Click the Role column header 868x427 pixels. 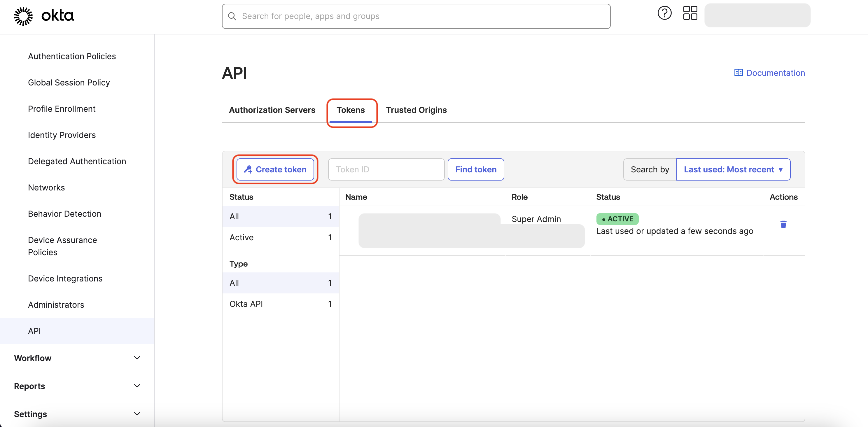(x=519, y=197)
